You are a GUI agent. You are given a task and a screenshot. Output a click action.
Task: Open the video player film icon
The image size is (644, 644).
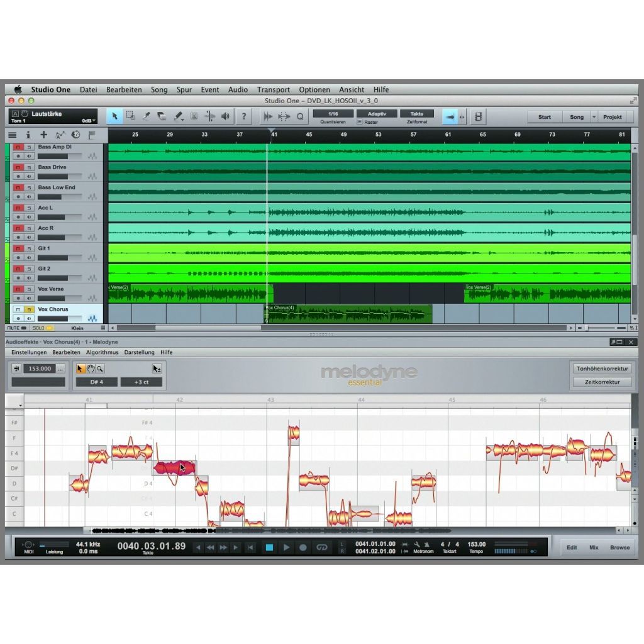478,116
